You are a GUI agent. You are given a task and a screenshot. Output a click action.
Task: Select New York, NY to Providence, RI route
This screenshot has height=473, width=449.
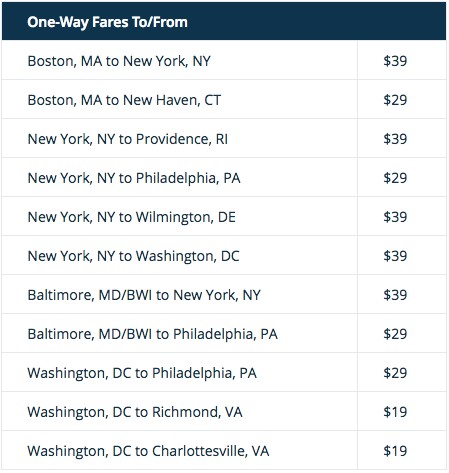click(x=128, y=139)
